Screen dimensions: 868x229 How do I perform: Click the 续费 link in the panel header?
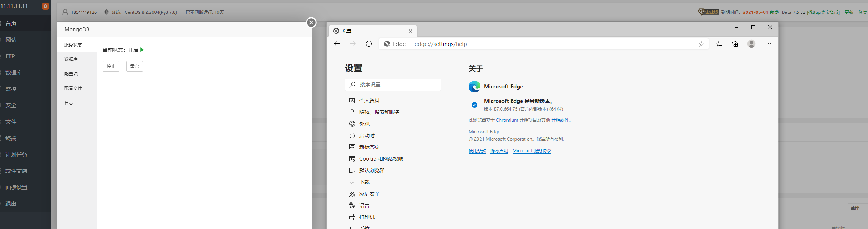coord(774,12)
